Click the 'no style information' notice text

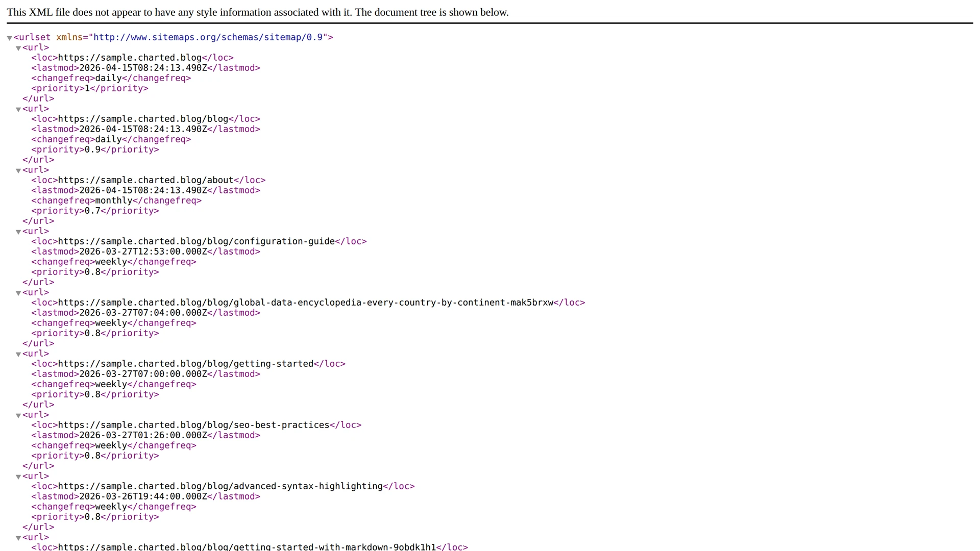click(258, 12)
